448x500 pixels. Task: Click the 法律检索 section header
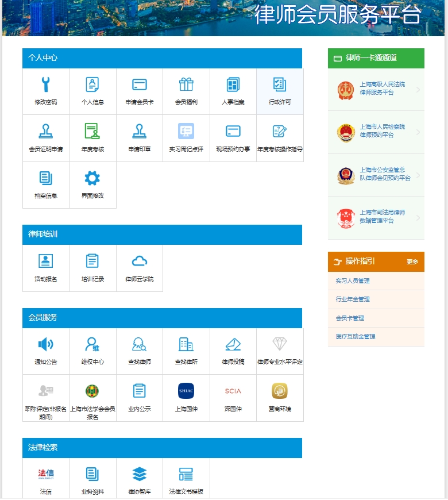click(162, 448)
